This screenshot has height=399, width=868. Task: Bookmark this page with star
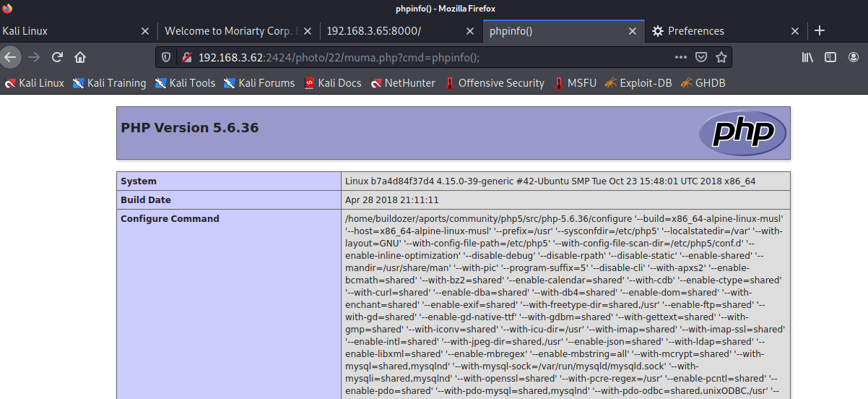click(721, 57)
